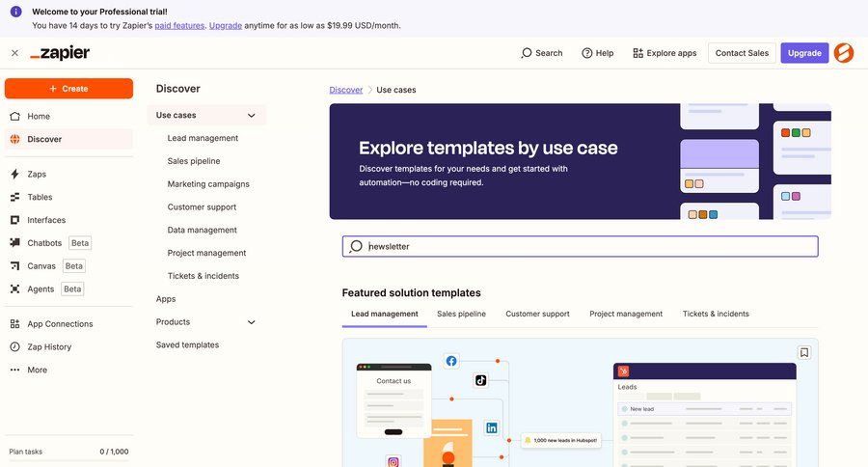Open the Data management use case

point(203,230)
